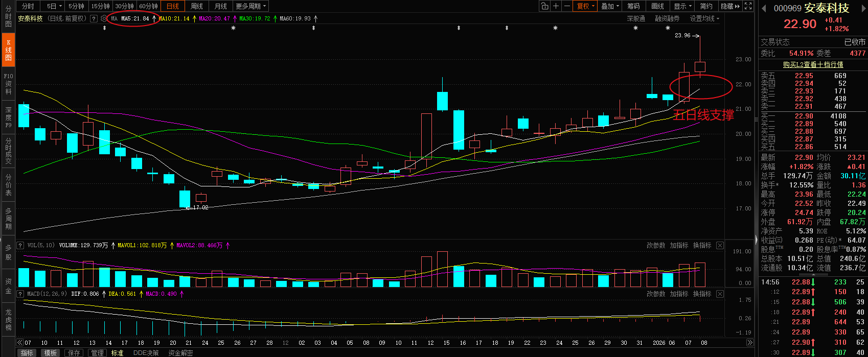Select 标准 template tab
The height and width of the screenshot is (357, 868).
(x=118, y=353)
